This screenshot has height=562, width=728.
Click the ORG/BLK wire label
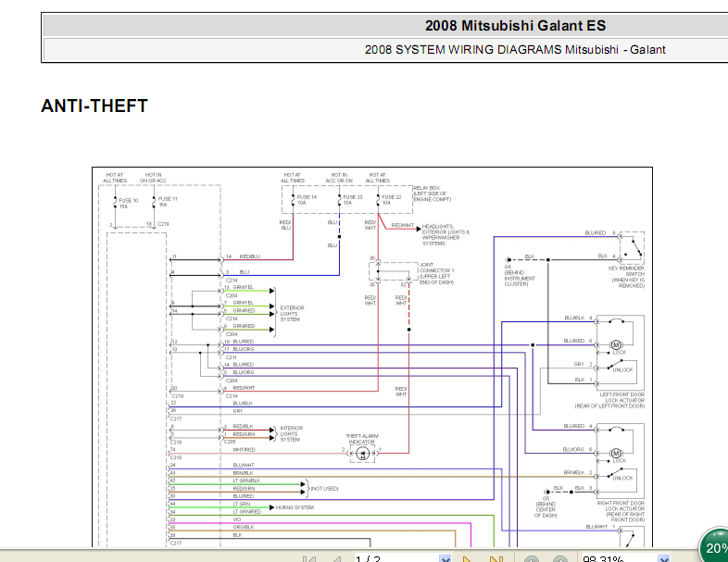(x=244, y=527)
